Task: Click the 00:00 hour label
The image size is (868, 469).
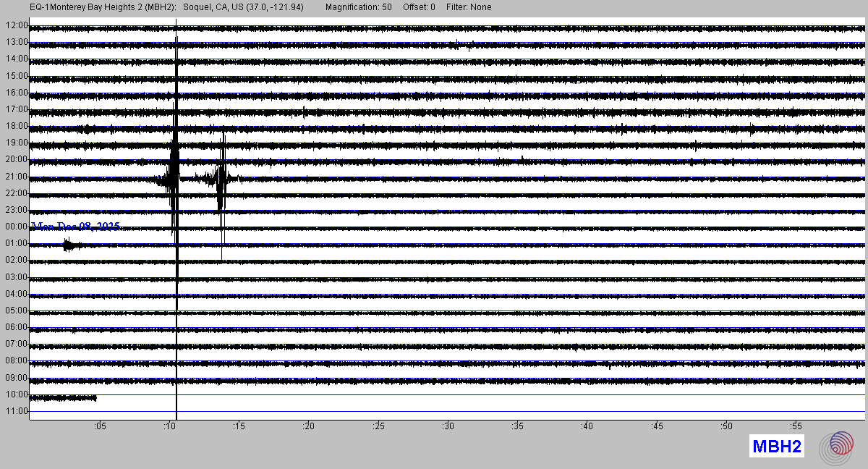Action: 16,227
